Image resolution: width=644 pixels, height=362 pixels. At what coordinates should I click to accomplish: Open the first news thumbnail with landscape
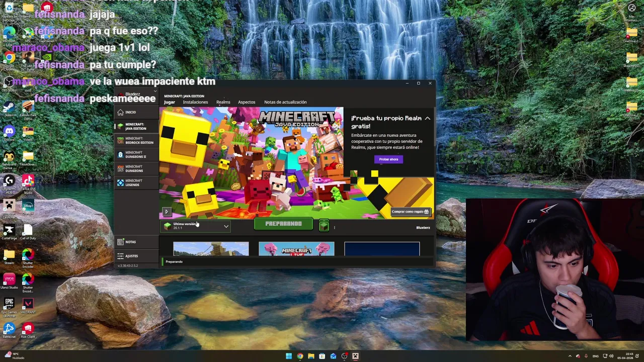[211, 249]
